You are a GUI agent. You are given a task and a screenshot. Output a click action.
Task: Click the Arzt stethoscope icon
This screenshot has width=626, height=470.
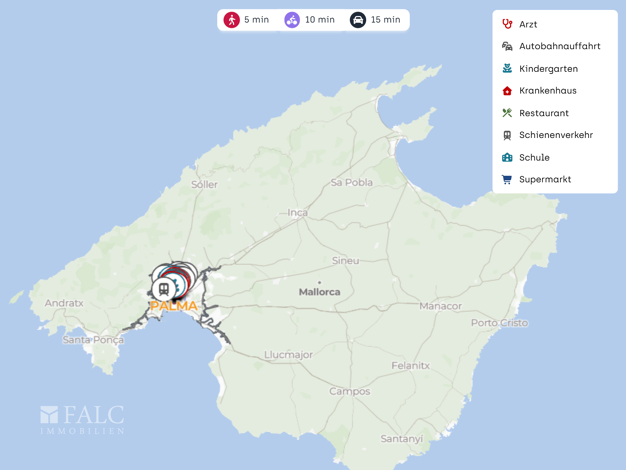pos(507,24)
